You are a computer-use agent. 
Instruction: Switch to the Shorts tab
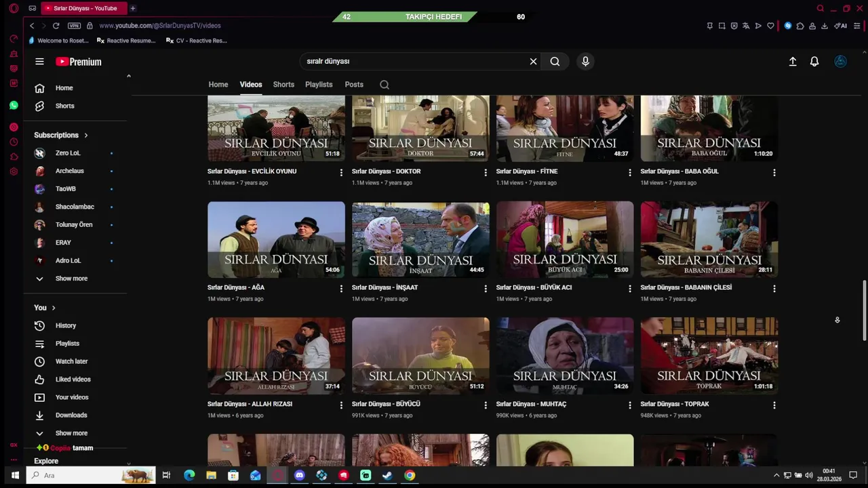pyautogui.click(x=283, y=85)
